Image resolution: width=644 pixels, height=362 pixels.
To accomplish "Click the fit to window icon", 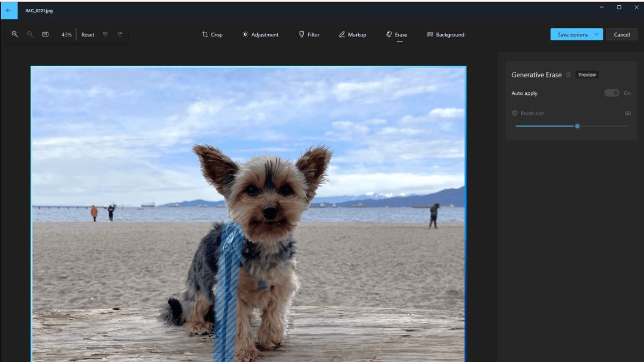I will pyautogui.click(x=45, y=34).
